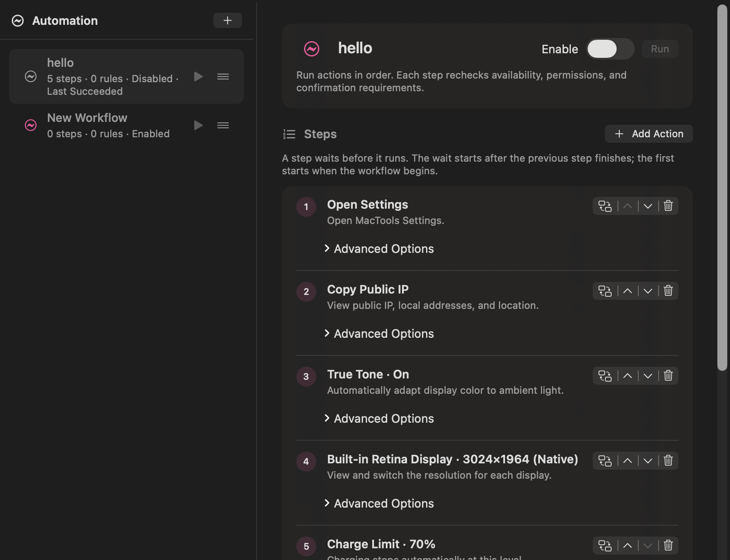Replace action for True Tone step
The width and height of the screenshot is (730, 560).
605,376
